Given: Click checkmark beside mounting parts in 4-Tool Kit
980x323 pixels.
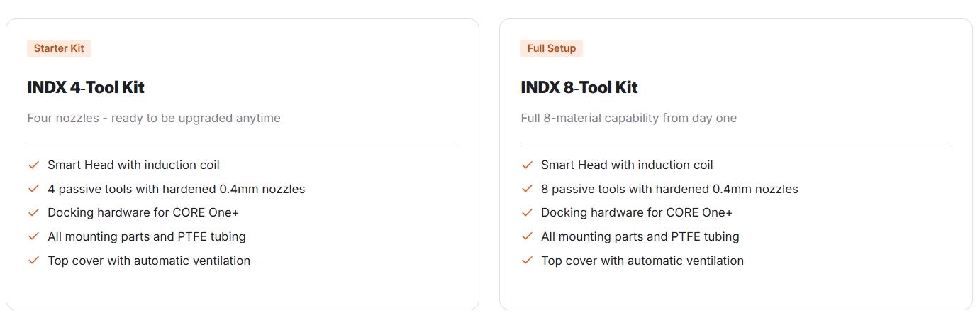Looking at the screenshot, I should click(33, 236).
